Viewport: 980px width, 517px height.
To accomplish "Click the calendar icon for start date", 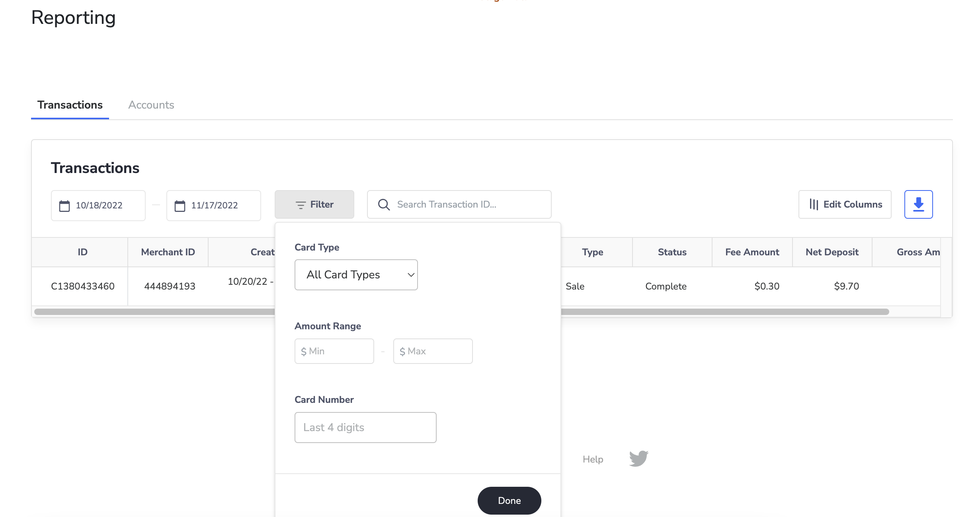I will pyautogui.click(x=64, y=205).
